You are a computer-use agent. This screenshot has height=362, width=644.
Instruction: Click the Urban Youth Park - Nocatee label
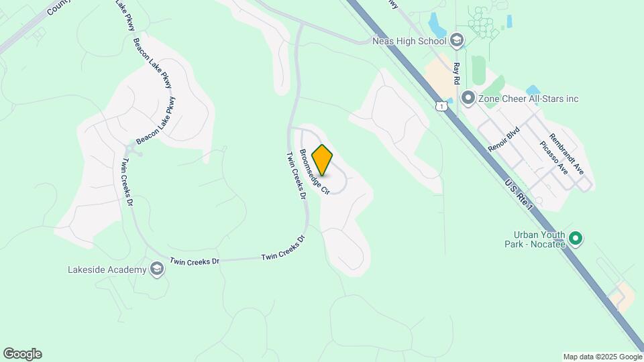coord(535,239)
